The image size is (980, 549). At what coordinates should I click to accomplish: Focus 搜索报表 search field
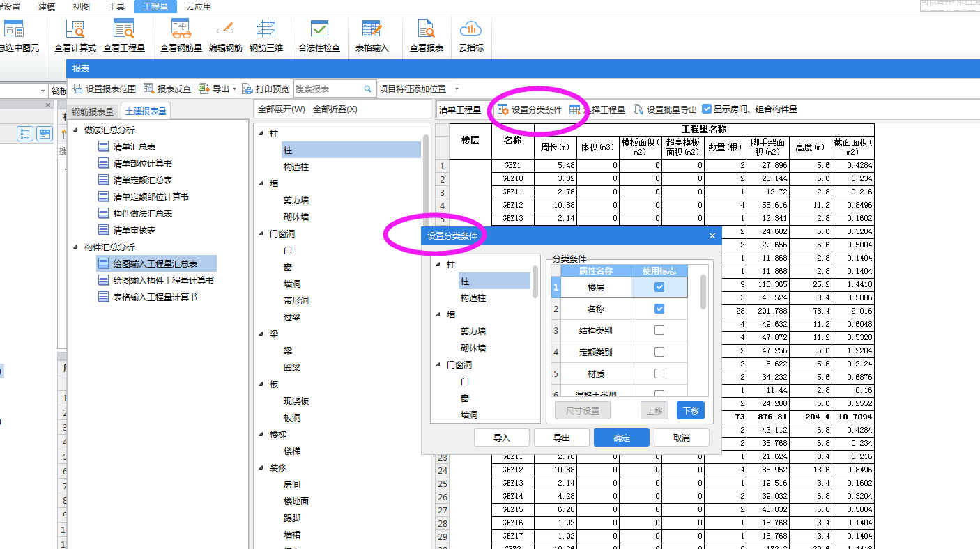click(328, 89)
